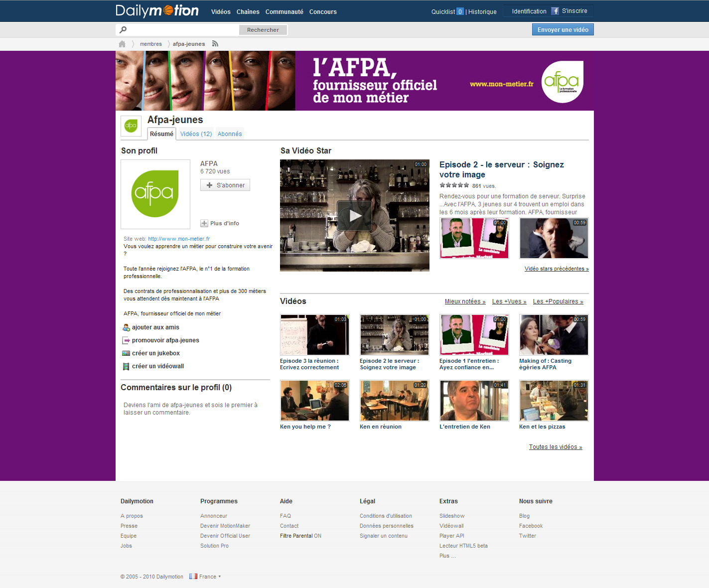Open the 'A propos' footer link

click(132, 516)
